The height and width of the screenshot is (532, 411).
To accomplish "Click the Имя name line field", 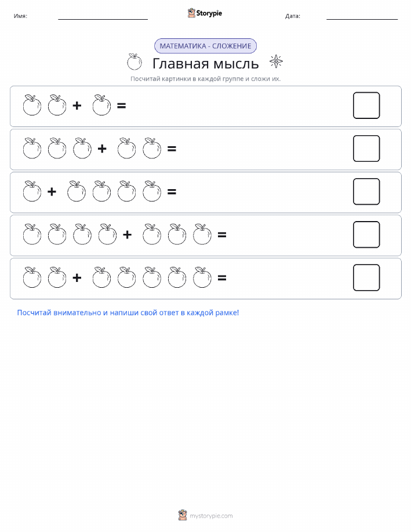I will (103, 16).
